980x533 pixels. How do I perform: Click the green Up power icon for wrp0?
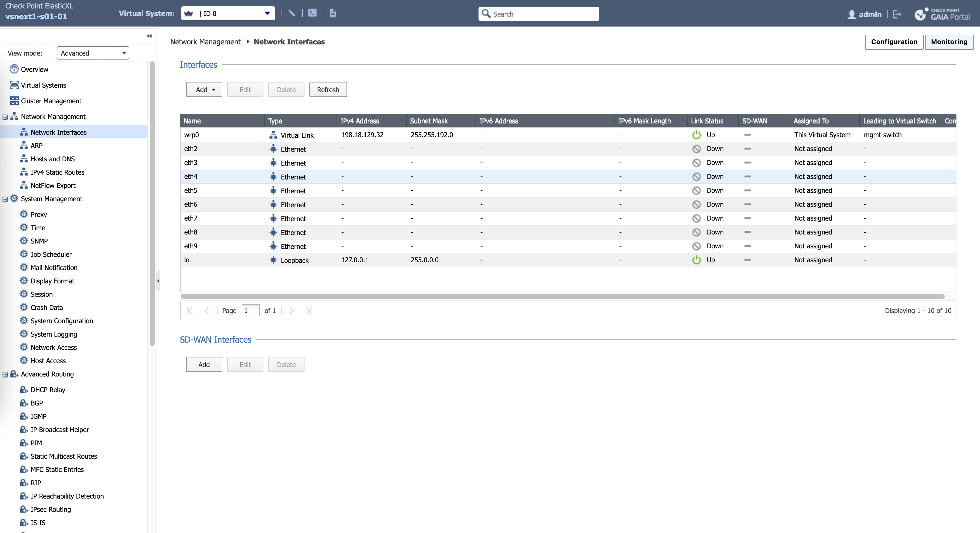click(x=696, y=135)
